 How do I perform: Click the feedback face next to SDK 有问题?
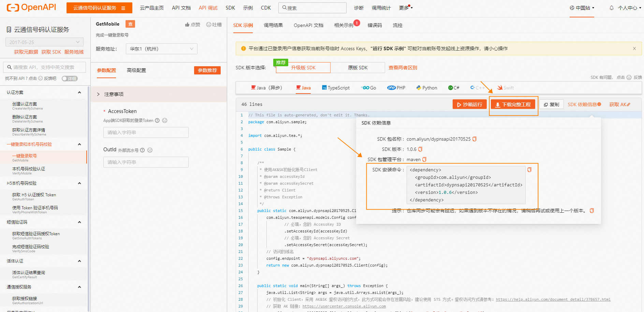[x=629, y=77]
